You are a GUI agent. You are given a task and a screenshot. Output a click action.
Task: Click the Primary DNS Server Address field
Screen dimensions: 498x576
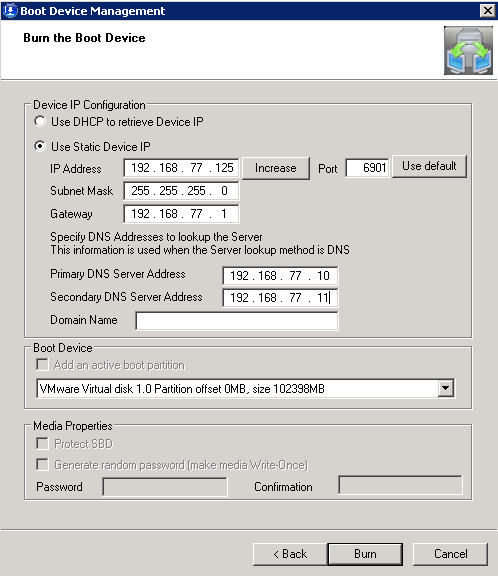(x=280, y=276)
